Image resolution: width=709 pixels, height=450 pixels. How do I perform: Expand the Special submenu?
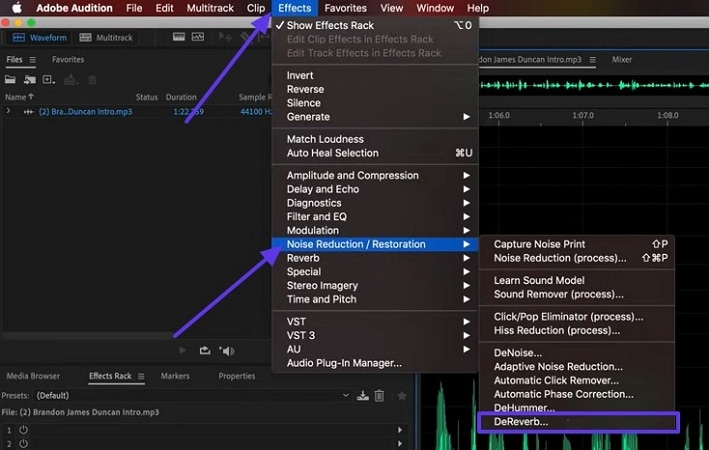pyautogui.click(x=375, y=272)
